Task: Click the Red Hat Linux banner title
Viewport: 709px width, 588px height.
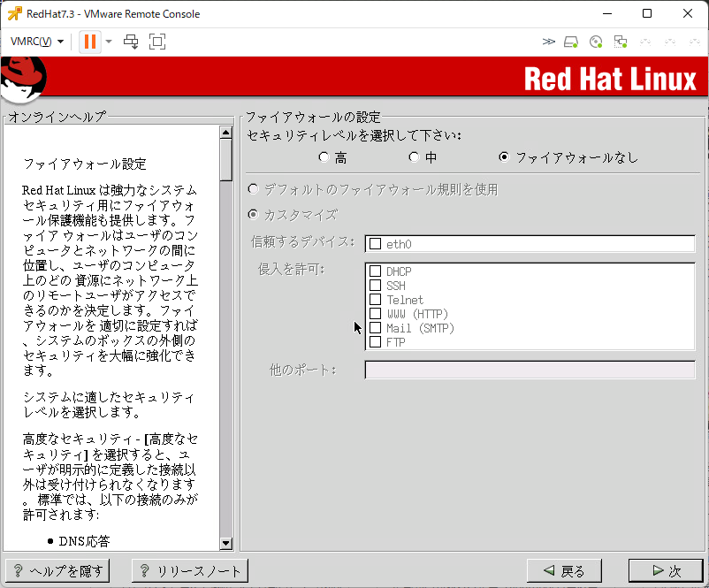Action: 610,80
